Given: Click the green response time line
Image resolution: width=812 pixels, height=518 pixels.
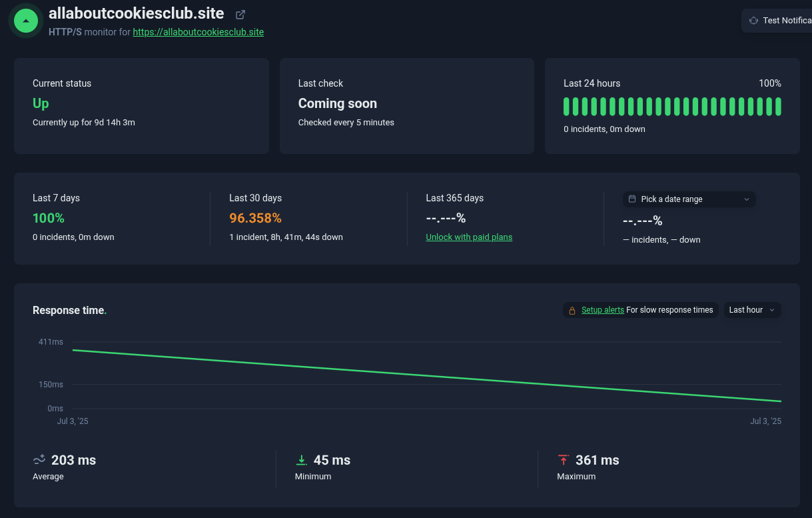Looking at the screenshot, I should click(426, 376).
